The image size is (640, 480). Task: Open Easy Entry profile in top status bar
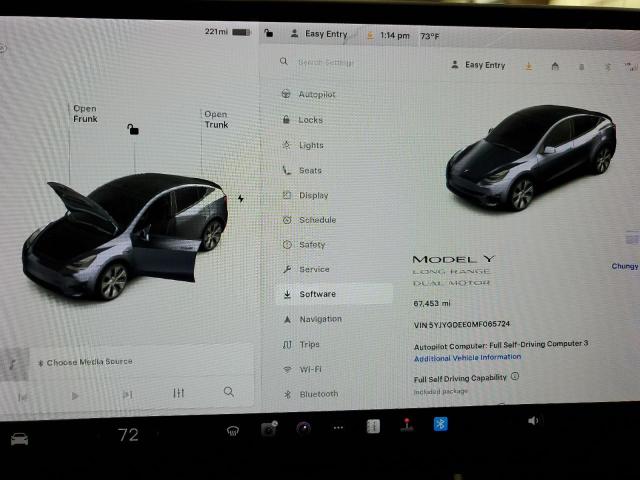tap(320, 34)
